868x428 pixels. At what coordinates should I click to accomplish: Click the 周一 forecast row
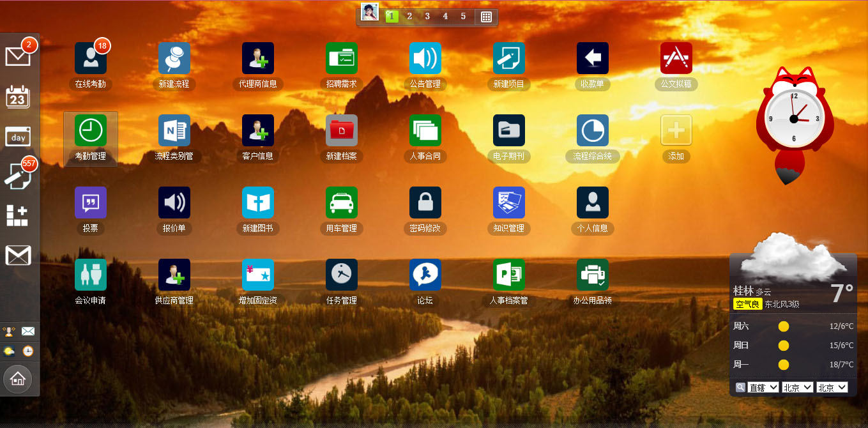point(793,365)
